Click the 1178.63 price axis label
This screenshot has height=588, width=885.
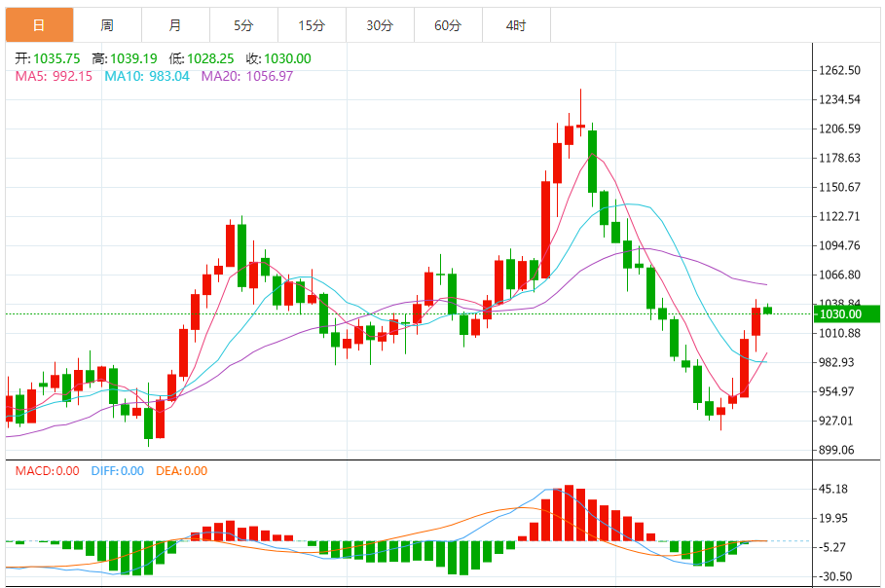tap(840, 158)
